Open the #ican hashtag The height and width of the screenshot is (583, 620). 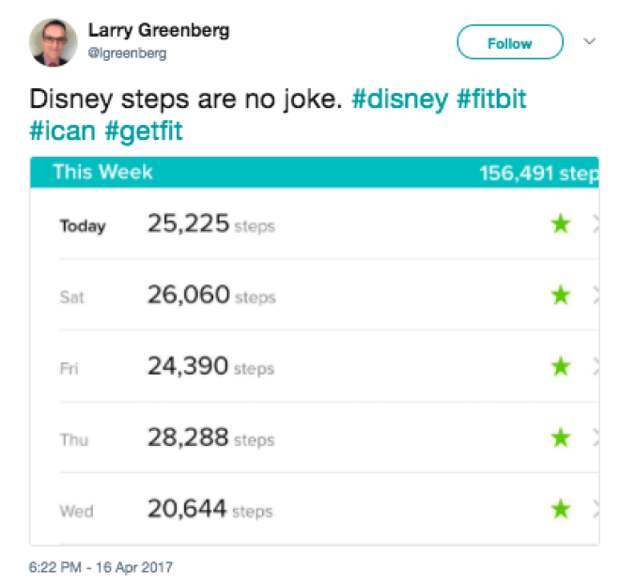click(65, 131)
